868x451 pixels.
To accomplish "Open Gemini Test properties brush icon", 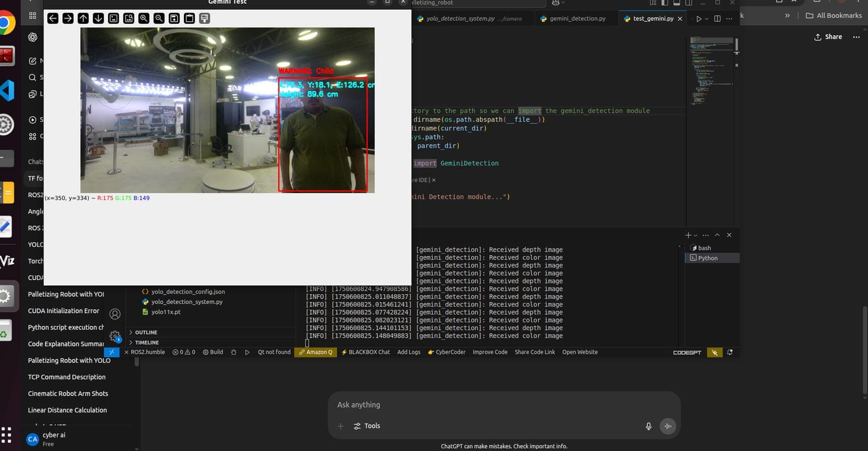I will point(205,18).
